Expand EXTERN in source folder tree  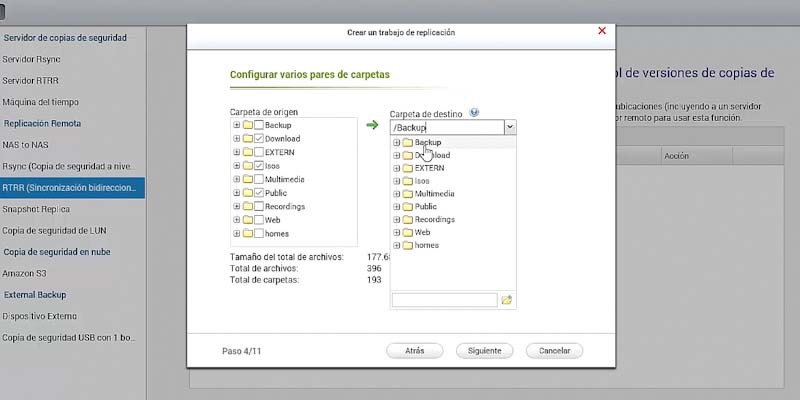tap(237, 152)
